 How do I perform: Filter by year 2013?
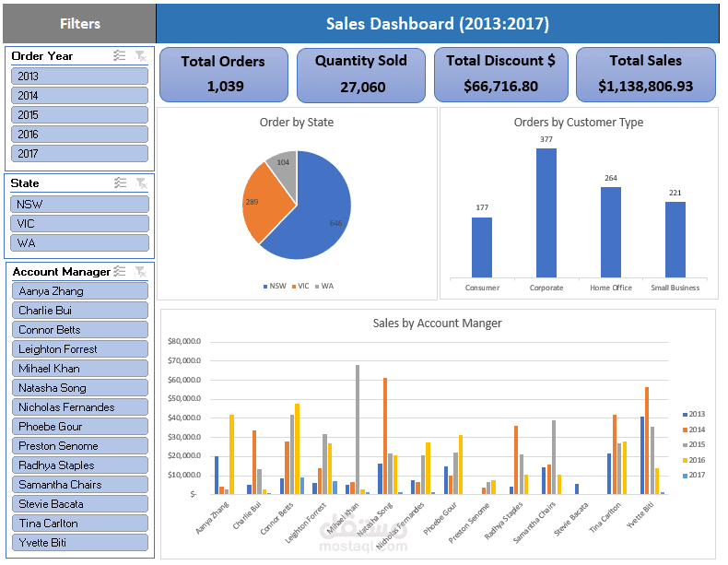click(x=79, y=77)
